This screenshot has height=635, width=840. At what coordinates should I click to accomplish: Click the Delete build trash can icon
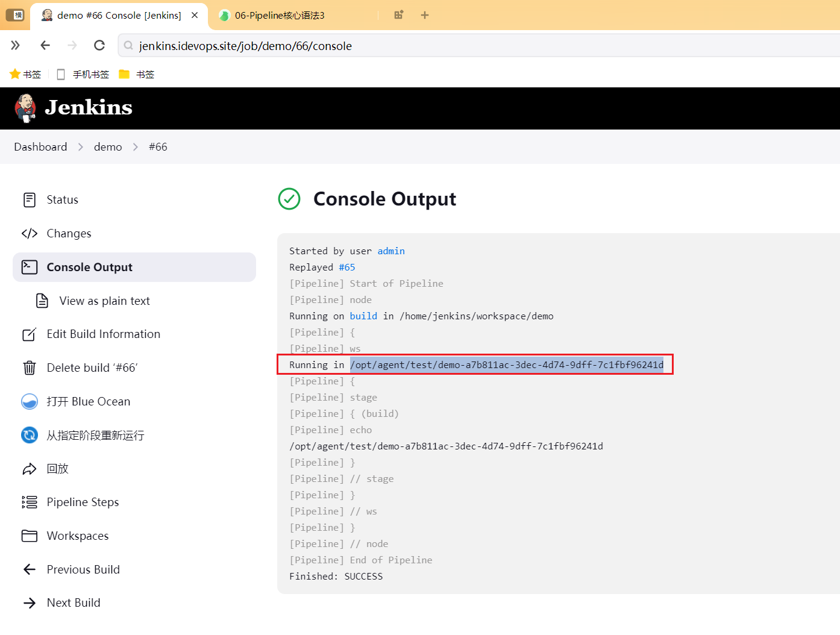30,368
